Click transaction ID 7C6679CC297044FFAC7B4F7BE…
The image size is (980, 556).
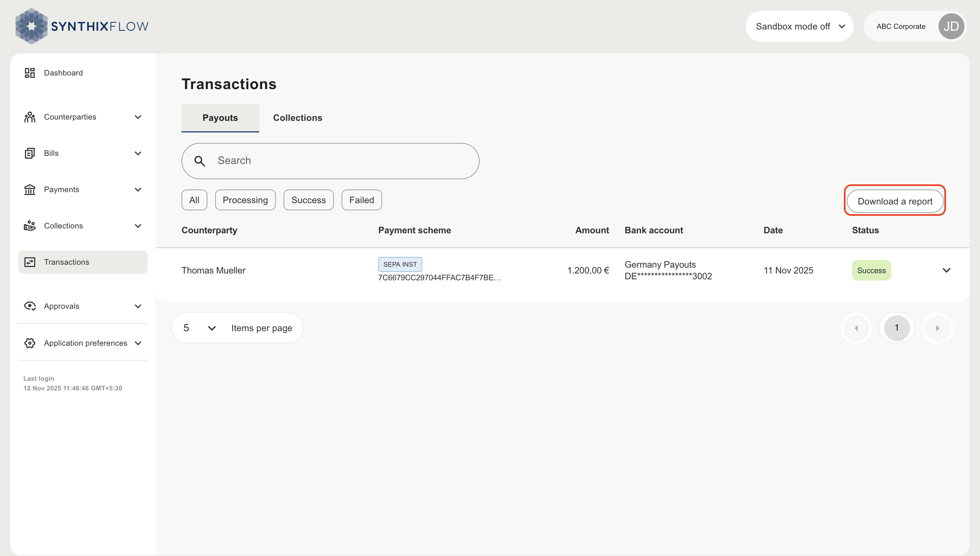tap(439, 278)
